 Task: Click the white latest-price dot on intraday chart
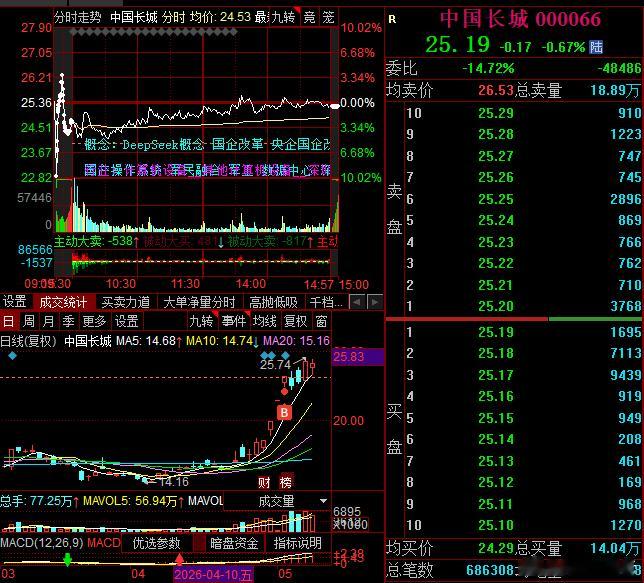coord(335,106)
